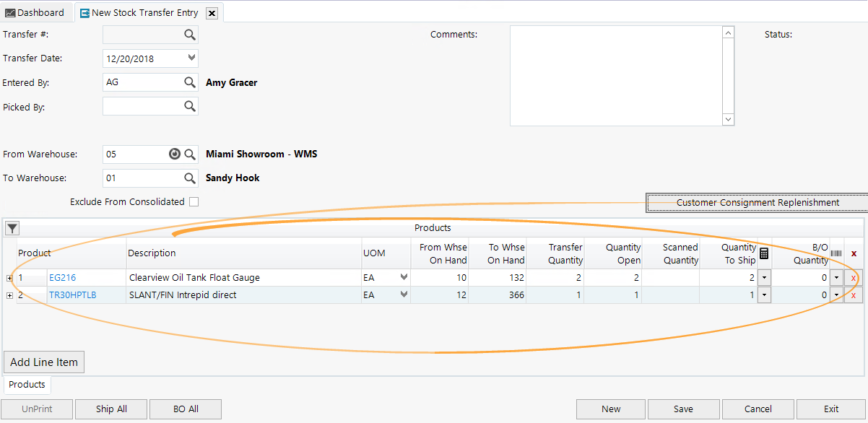Delete the EG216 line with its red x
Image resolution: width=868 pixels, height=423 pixels.
852,277
